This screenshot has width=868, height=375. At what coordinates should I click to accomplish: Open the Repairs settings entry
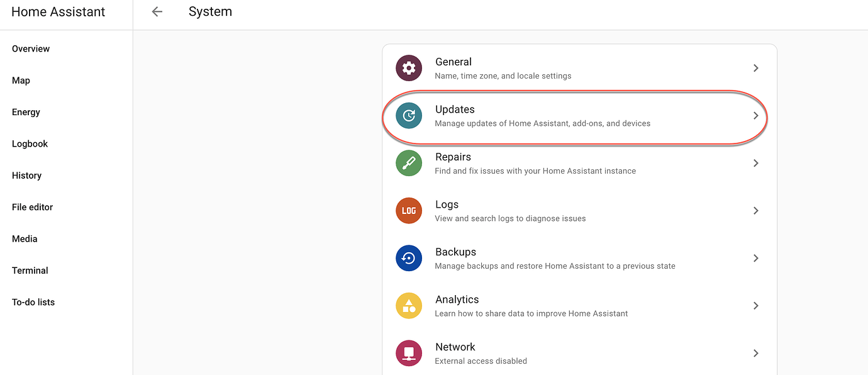[x=535, y=163]
